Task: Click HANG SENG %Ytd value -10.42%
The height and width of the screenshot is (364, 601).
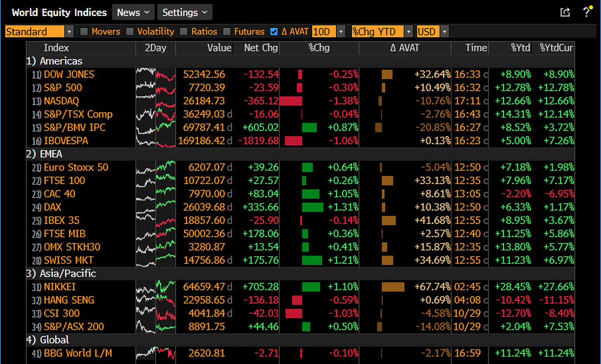Action: click(513, 300)
